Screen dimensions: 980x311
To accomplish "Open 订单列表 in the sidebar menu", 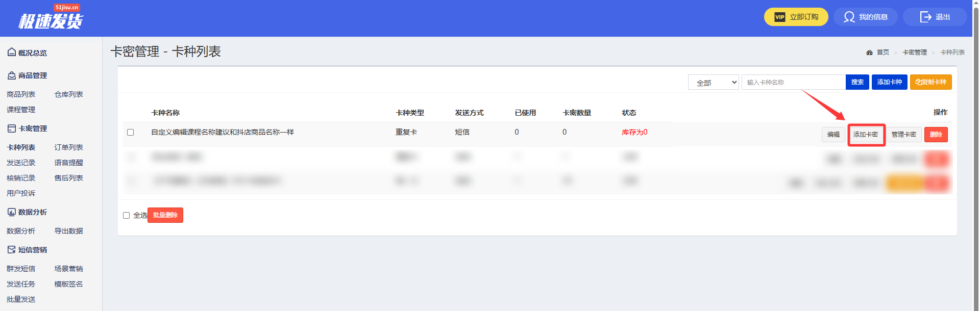I will pos(68,147).
